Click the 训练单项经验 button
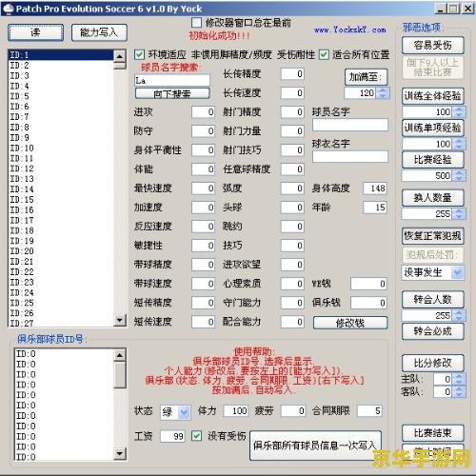Screen dimensions: 476x476 (432, 128)
